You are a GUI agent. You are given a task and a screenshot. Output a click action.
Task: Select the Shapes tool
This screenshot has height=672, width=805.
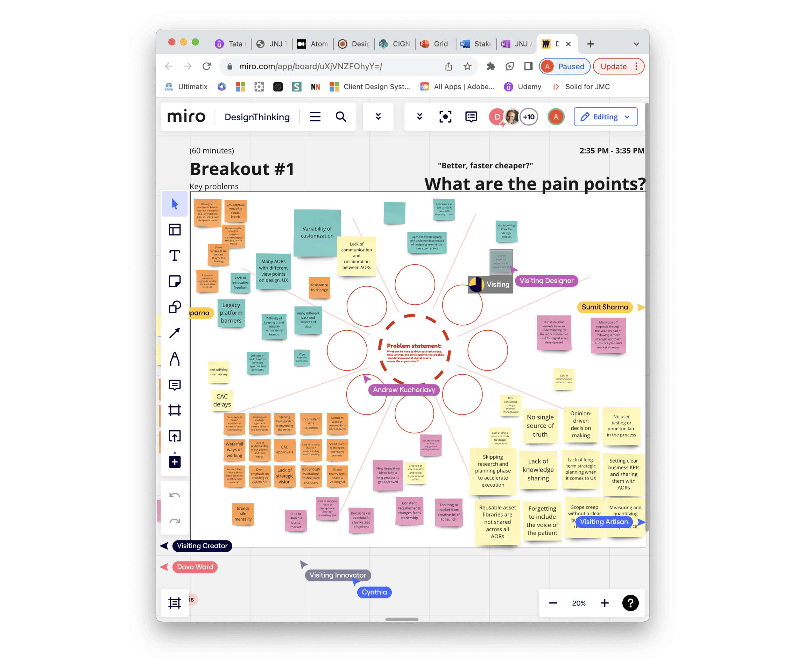(x=175, y=307)
